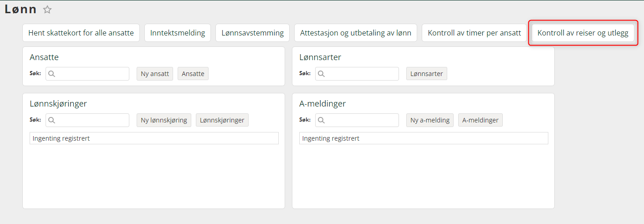Create Ny a-melding
The width and height of the screenshot is (644, 224).
430,120
